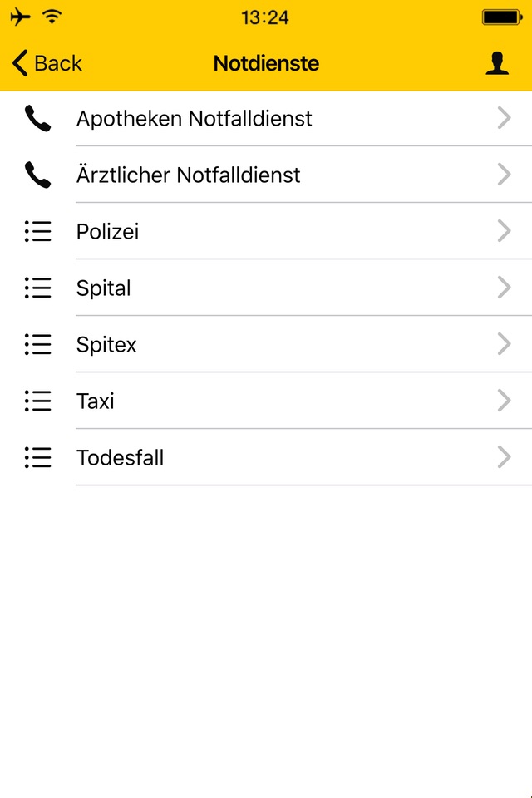532x798 pixels.
Task: Open the chevron on the Todesfall row
Action: (x=504, y=458)
